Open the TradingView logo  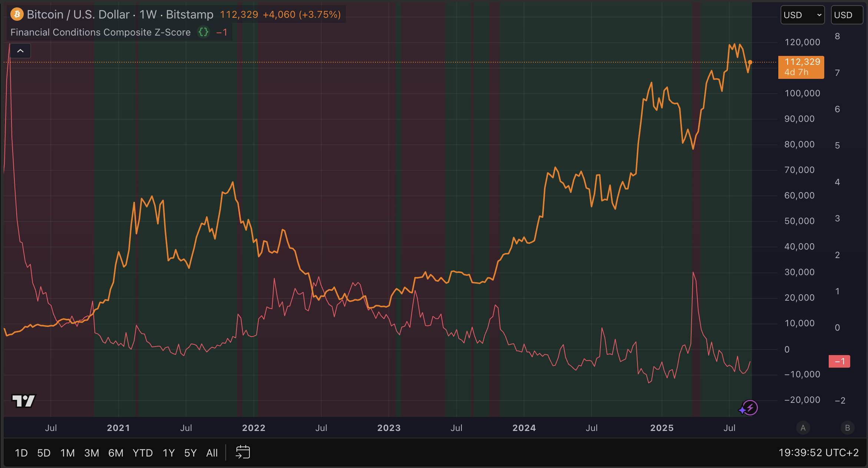(23, 401)
